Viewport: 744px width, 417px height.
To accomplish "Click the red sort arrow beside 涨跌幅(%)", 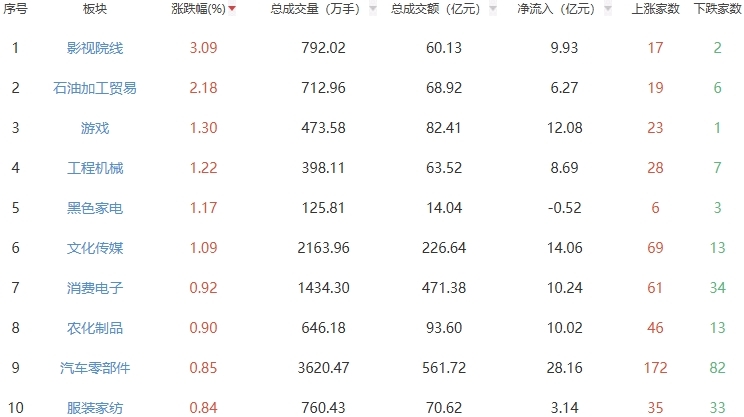I will pos(233,9).
